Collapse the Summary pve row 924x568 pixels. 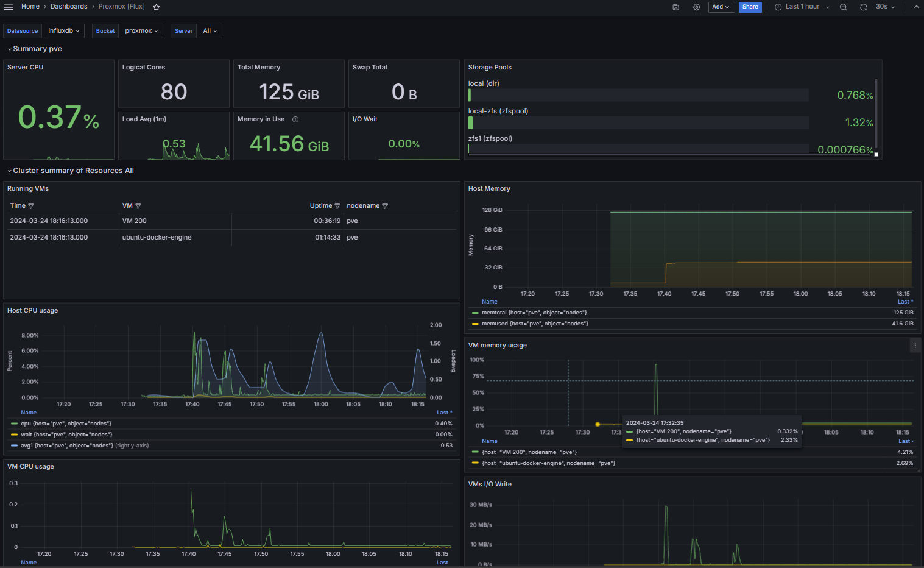coord(35,49)
